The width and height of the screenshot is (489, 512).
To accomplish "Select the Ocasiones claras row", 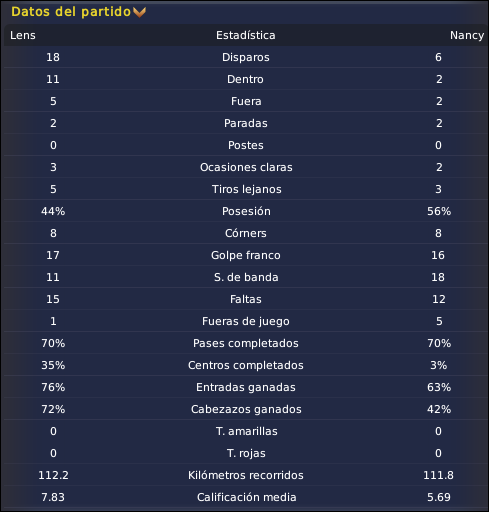I will (246, 167).
